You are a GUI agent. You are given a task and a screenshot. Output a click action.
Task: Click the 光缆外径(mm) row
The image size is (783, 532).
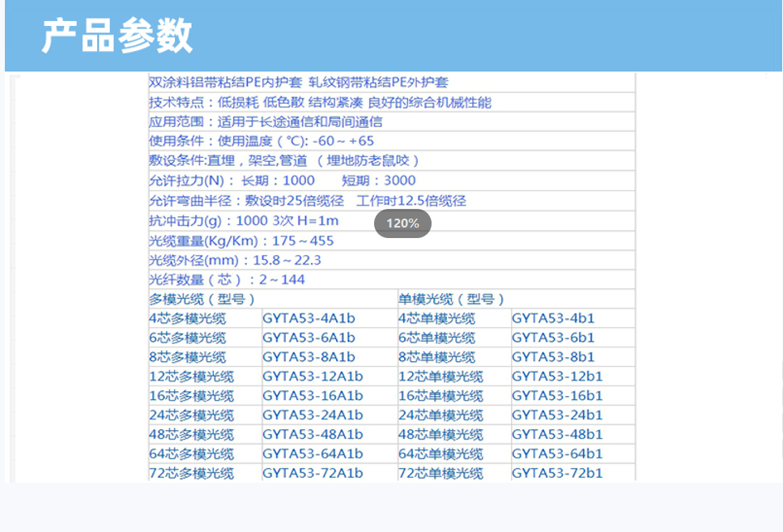(x=235, y=260)
